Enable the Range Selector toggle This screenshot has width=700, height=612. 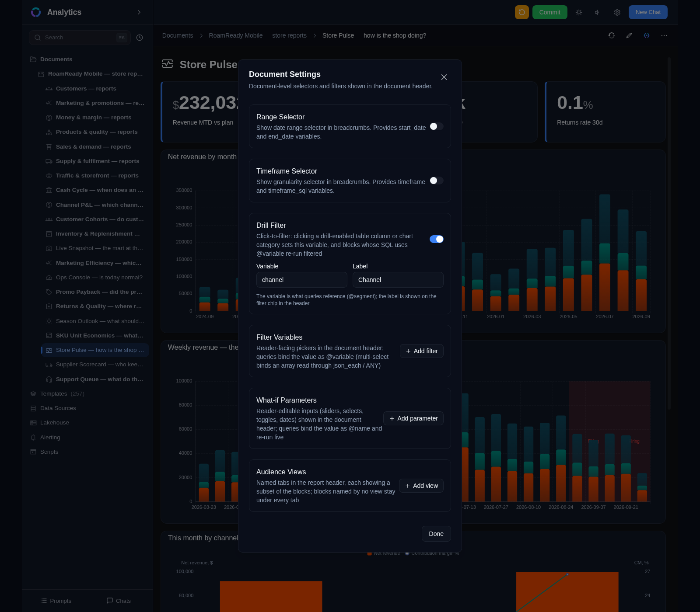point(437,126)
